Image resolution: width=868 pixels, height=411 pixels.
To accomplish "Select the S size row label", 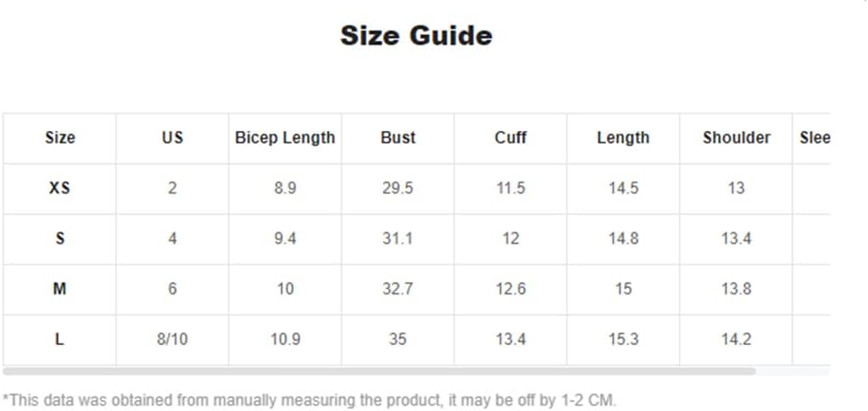I will (60, 238).
